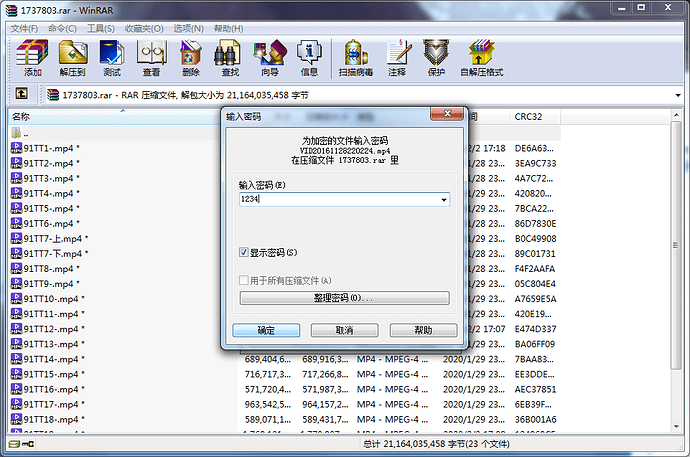Select file 91TT16-.mp4
Screen dimensions: 690x457
(x=48, y=389)
